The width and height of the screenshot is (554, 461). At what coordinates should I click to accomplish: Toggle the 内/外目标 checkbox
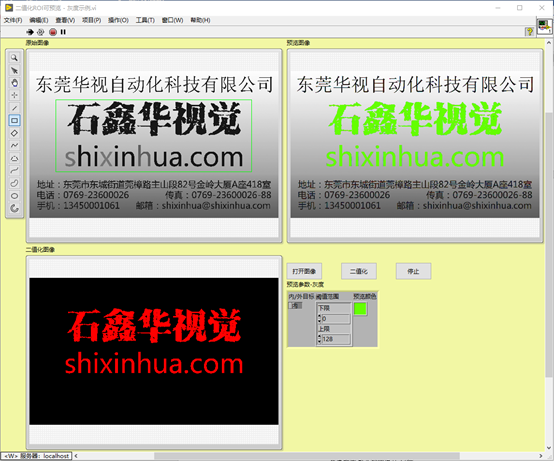tap(294, 305)
